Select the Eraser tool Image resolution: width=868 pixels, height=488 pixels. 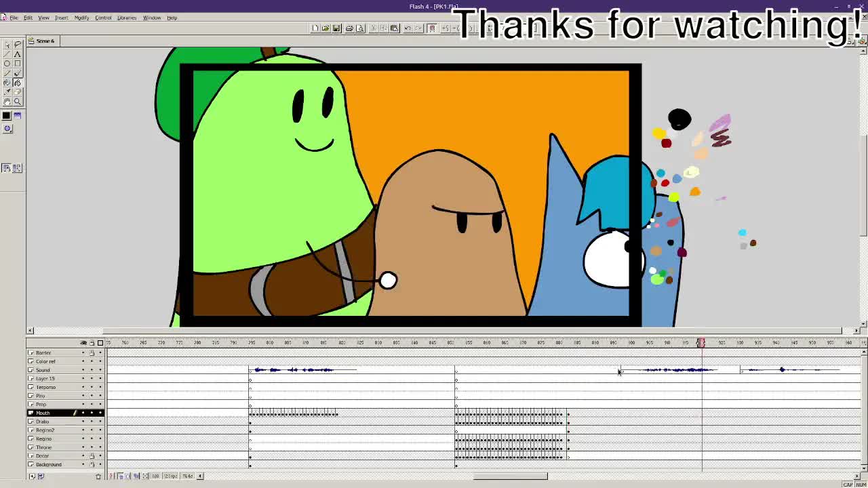point(18,92)
